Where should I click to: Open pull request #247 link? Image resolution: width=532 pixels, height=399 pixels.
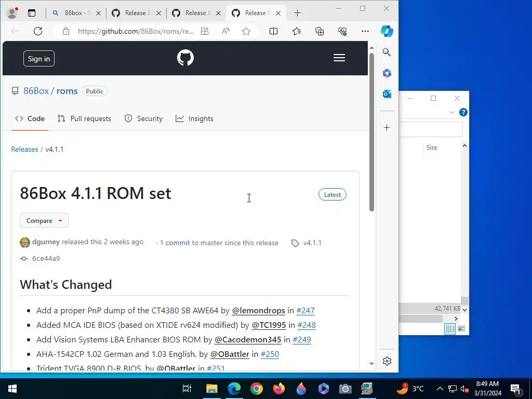pos(305,311)
